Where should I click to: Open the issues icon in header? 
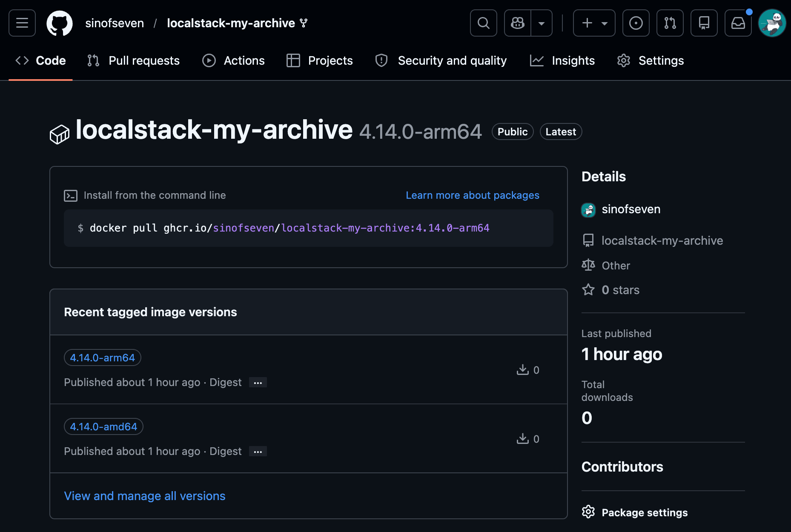coord(636,23)
